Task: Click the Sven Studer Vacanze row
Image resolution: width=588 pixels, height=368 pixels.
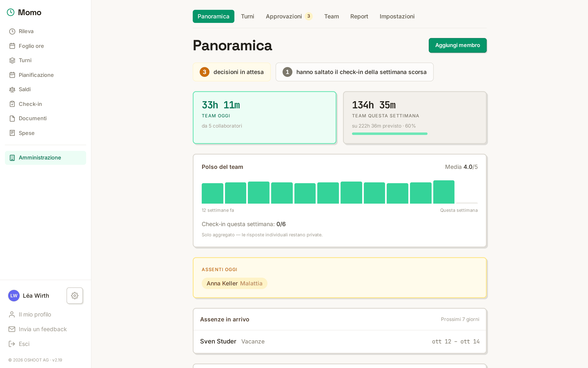Action: point(340,341)
